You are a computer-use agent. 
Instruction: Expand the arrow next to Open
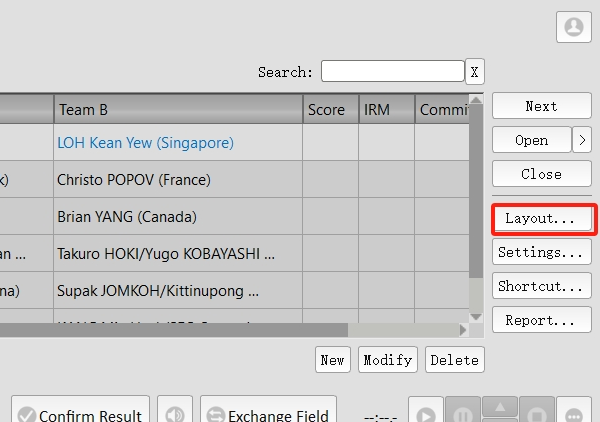582,140
